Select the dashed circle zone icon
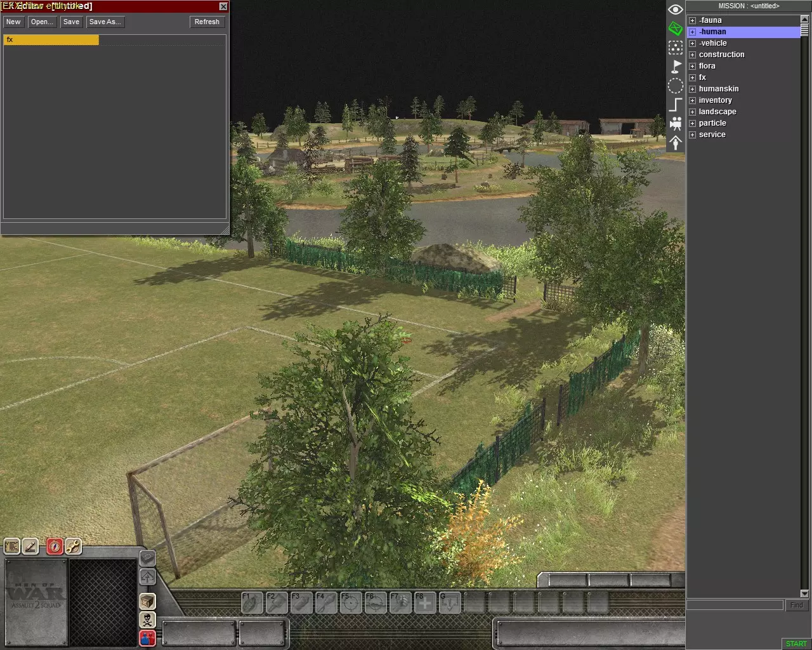This screenshot has height=650, width=812. click(x=676, y=86)
